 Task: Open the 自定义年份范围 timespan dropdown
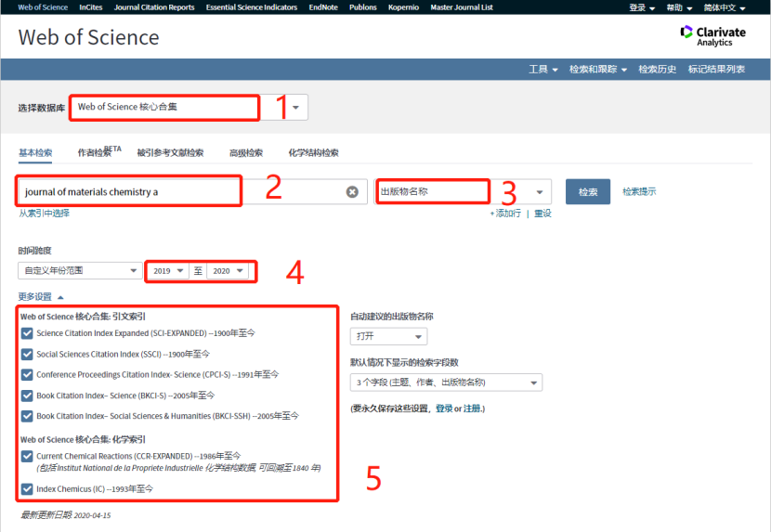[80, 271]
